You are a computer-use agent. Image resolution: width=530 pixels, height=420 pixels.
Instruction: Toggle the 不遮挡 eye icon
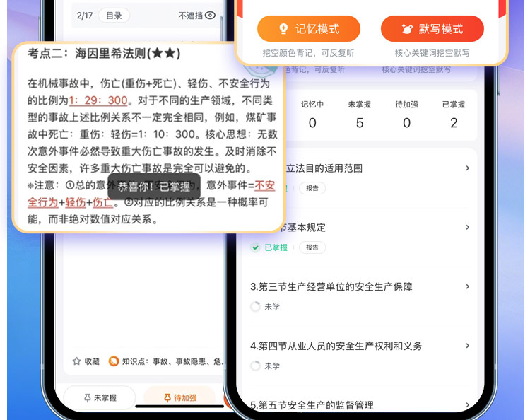coord(210,15)
